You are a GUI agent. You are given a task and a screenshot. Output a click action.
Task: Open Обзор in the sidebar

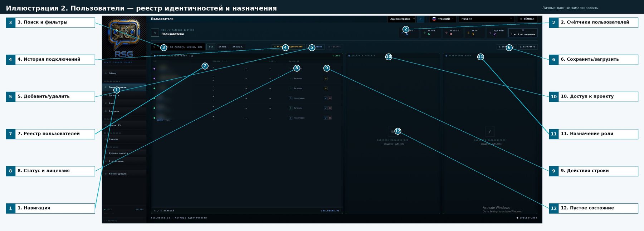113,73
